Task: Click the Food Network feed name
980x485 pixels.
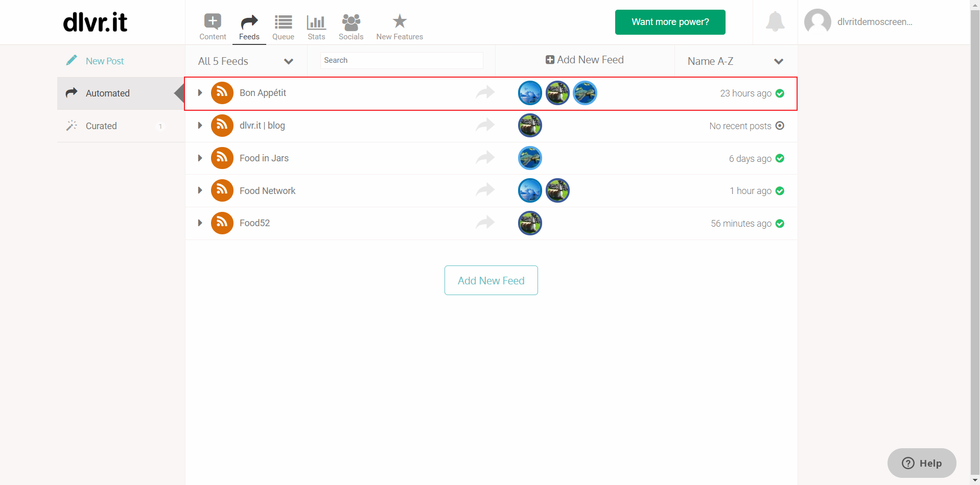Action: coord(267,191)
